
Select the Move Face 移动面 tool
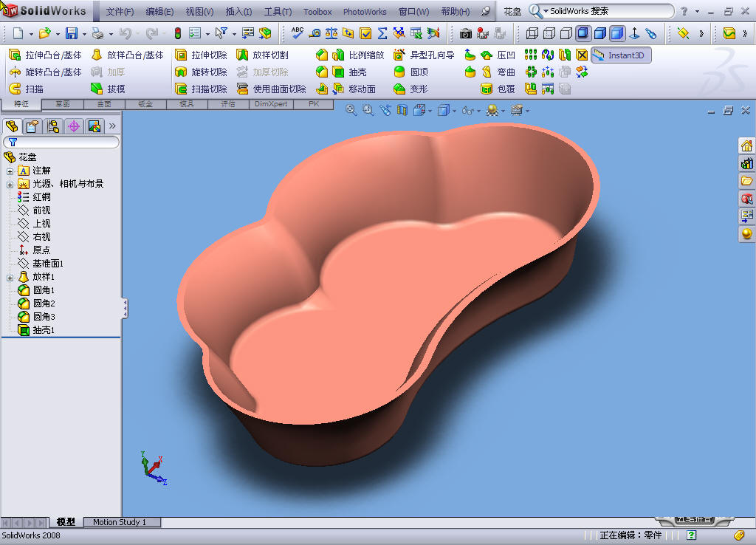pos(355,89)
